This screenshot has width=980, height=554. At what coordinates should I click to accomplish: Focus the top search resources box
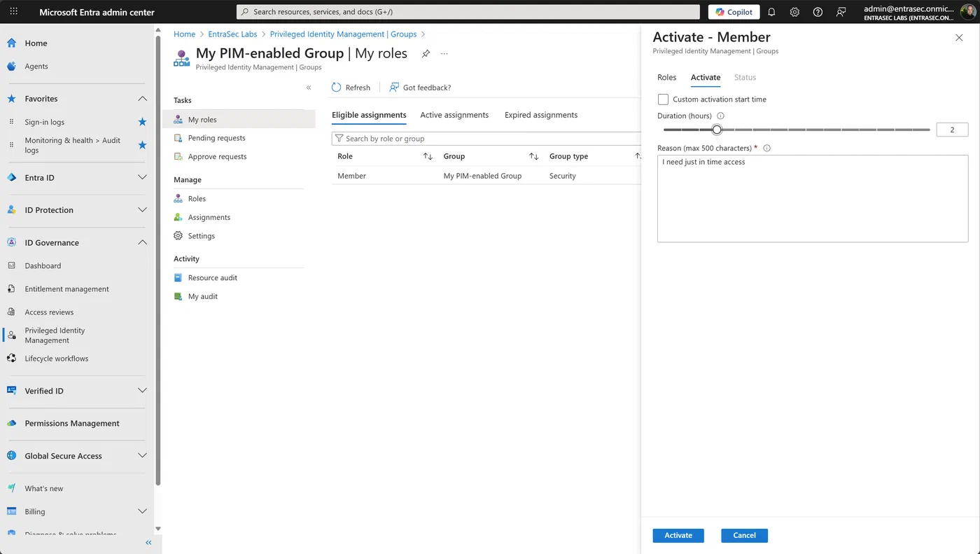coord(468,12)
